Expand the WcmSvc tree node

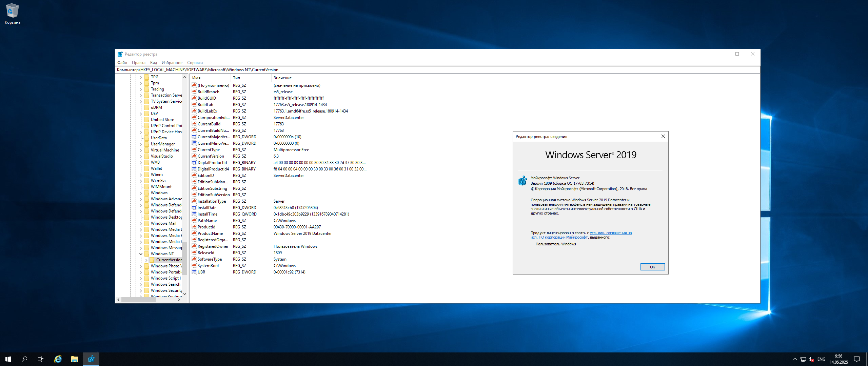click(x=141, y=181)
